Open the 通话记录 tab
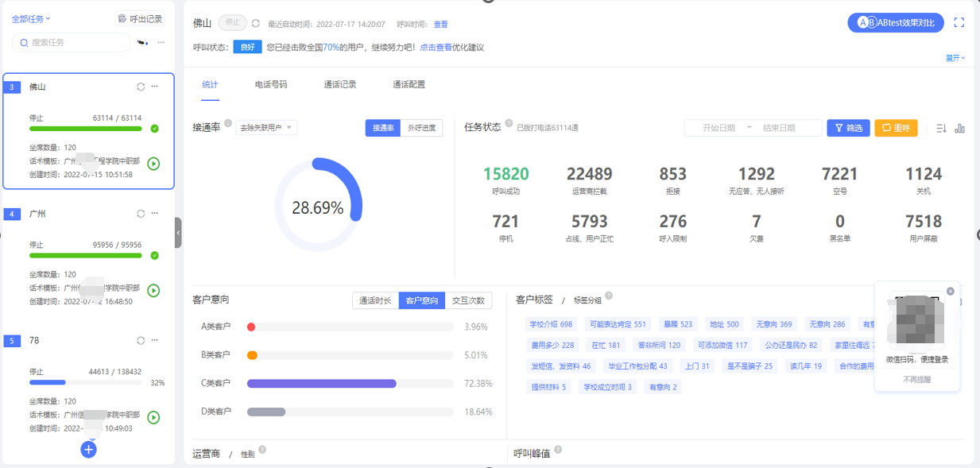The width and height of the screenshot is (980, 468). (x=340, y=84)
